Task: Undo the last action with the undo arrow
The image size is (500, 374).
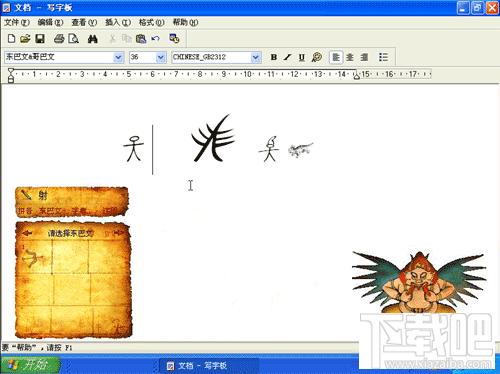Action: pos(156,39)
